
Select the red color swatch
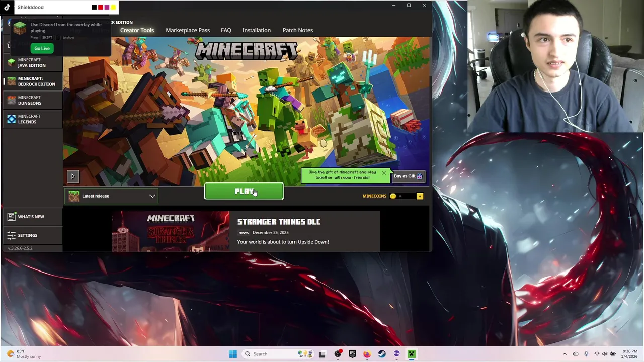(x=101, y=7)
